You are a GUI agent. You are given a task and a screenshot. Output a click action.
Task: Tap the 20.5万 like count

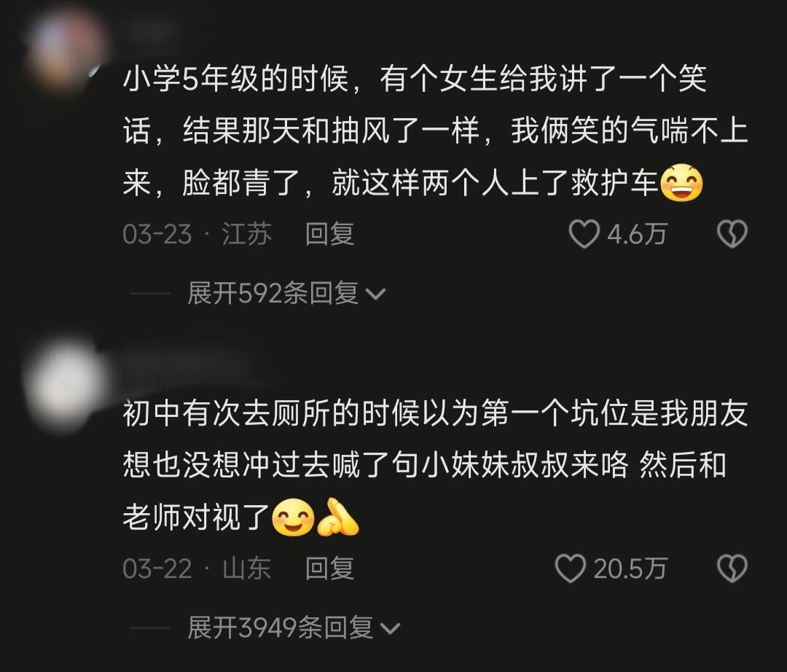click(630, 569)
